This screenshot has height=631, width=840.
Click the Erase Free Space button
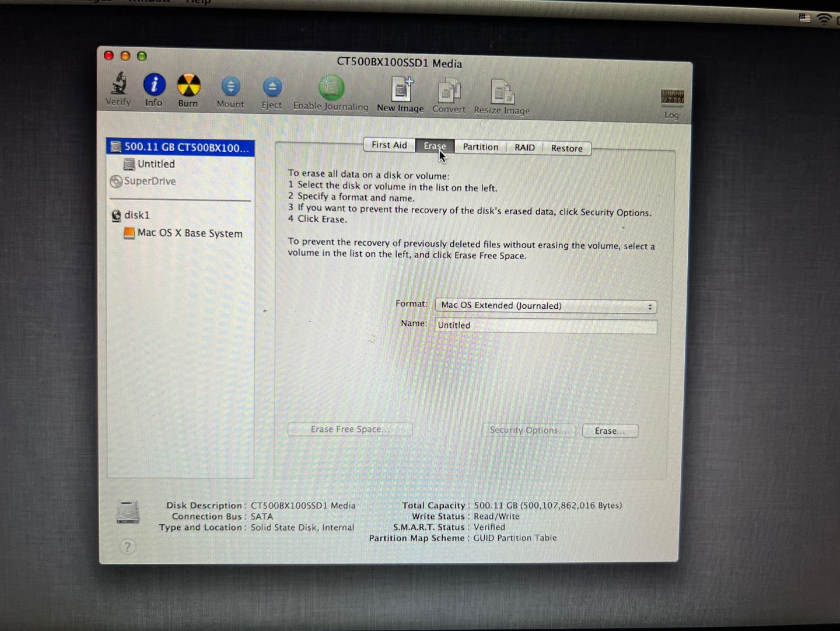pyautogui.click(x=350, y=429)
